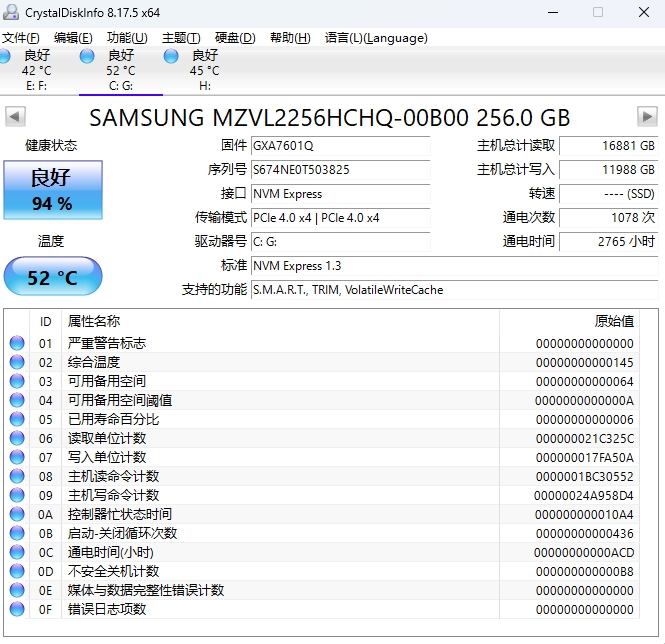Select the 已用寿命百分比 attribute row

(113, 419)
